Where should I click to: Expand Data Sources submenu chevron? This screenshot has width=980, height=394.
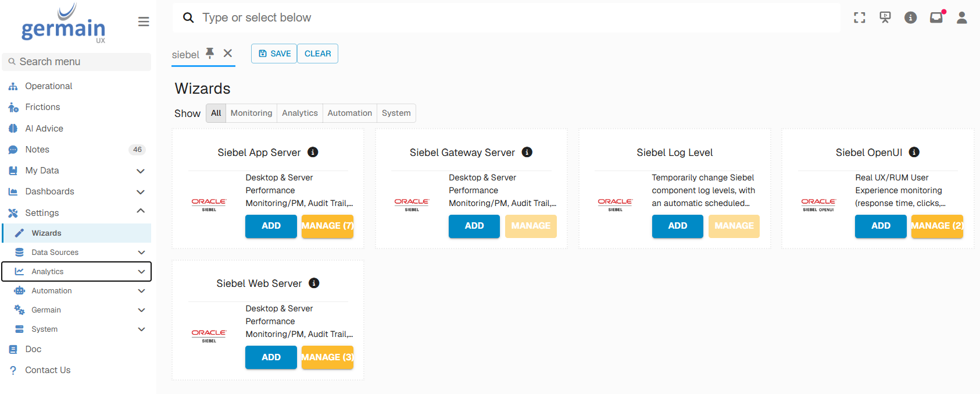click(141, 253)
